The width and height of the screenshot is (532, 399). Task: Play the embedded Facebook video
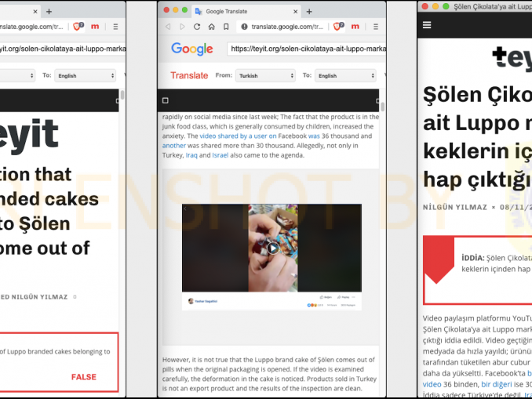click(x=273, y=248)
